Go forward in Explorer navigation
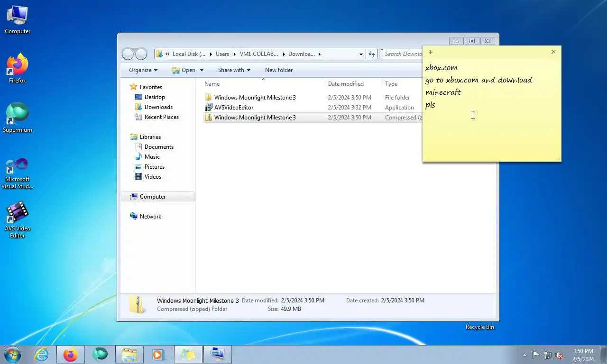The width and height of the screenshot is (607, 364). click(141, 54)
